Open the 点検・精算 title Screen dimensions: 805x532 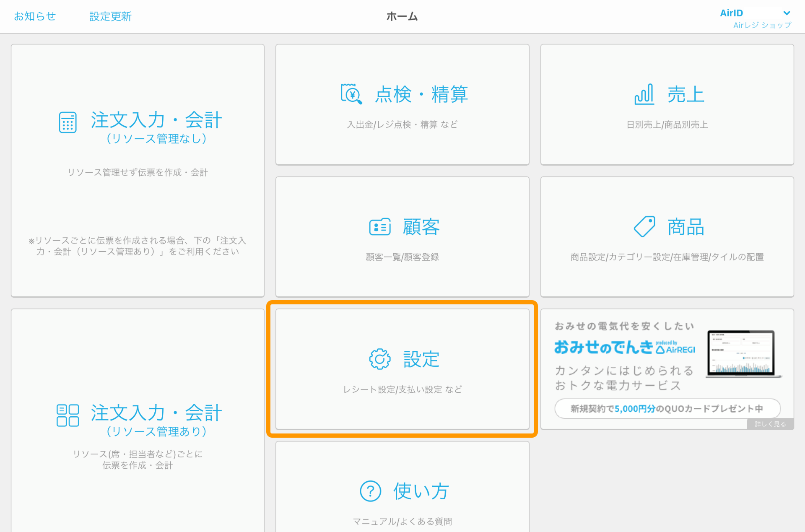[421, 94]
